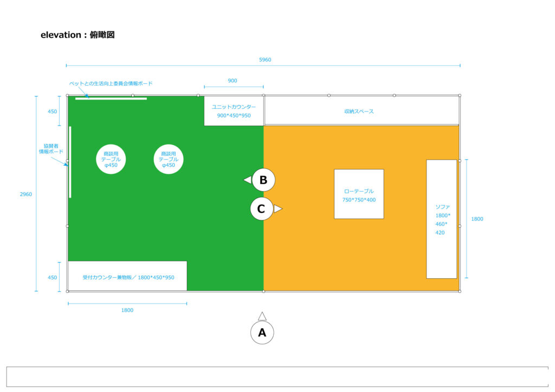
Task: Click the triangle arrow above marker A
Action: click(x=262, y=316)
